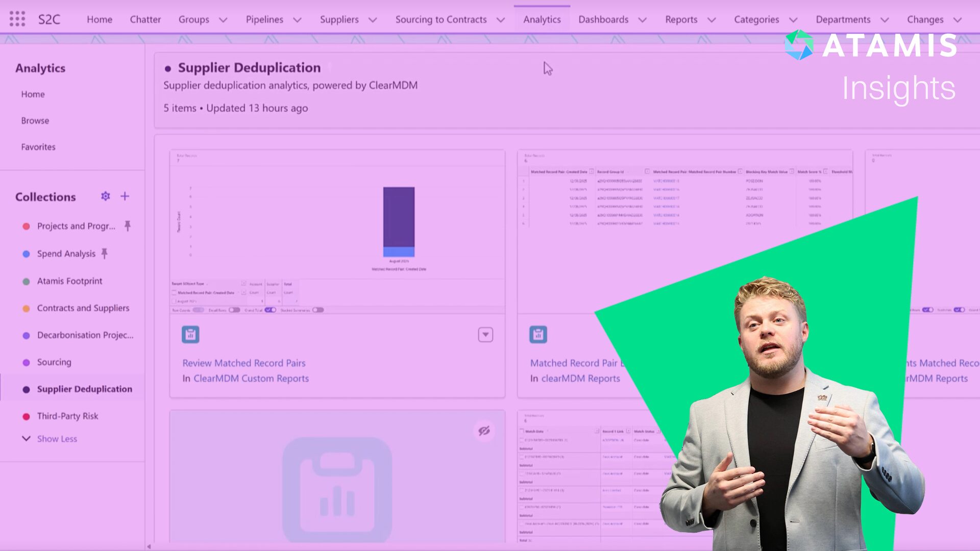Click pin icon next to Spend Analysis
Image resolution: width=980 pixels, height=551 pixels.
pyautogui.click(x=105, y=253)
